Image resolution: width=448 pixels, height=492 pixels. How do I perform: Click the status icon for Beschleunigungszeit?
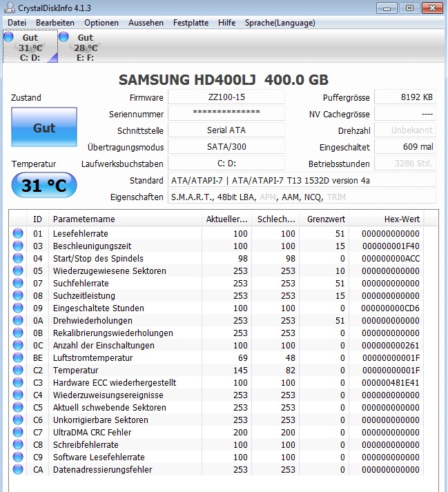click(x=18, y=246)
